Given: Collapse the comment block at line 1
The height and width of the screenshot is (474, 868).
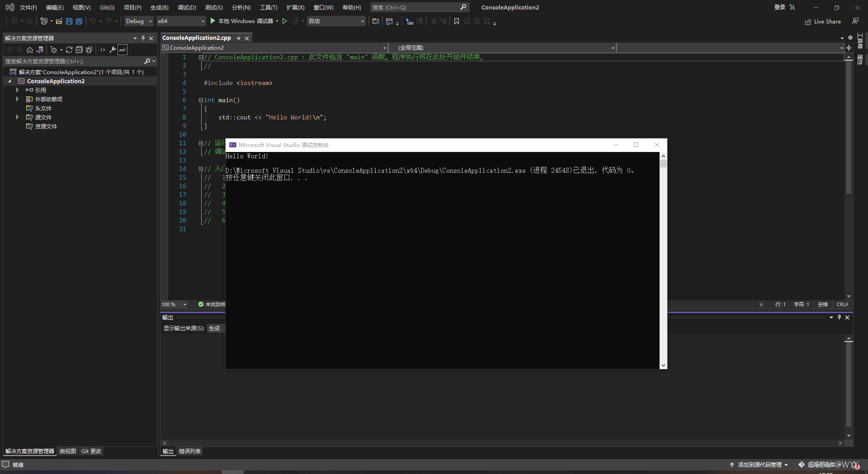Looking at the screenshot, I should pyautogui.click(x=201, y=57).
